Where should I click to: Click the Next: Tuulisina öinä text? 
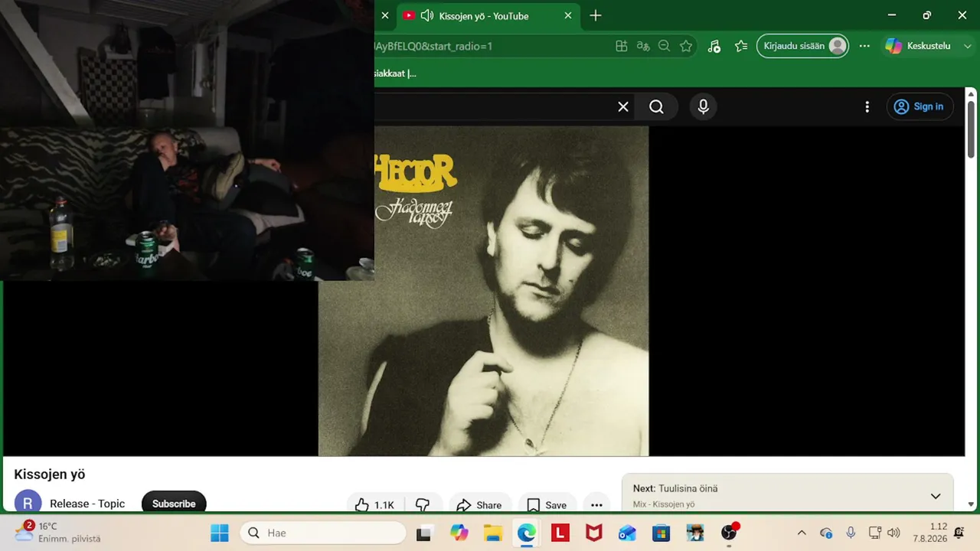tap(675, 488)
